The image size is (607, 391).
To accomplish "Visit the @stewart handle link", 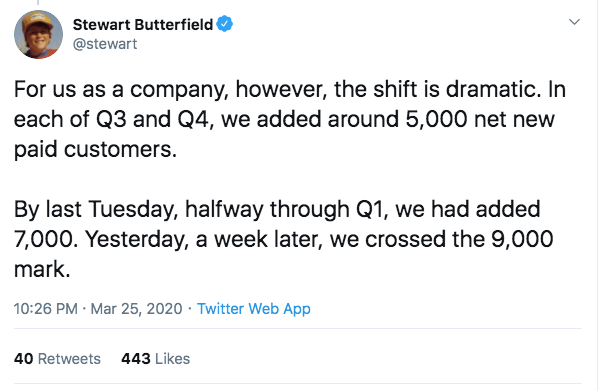I will [x=105, y=44].
